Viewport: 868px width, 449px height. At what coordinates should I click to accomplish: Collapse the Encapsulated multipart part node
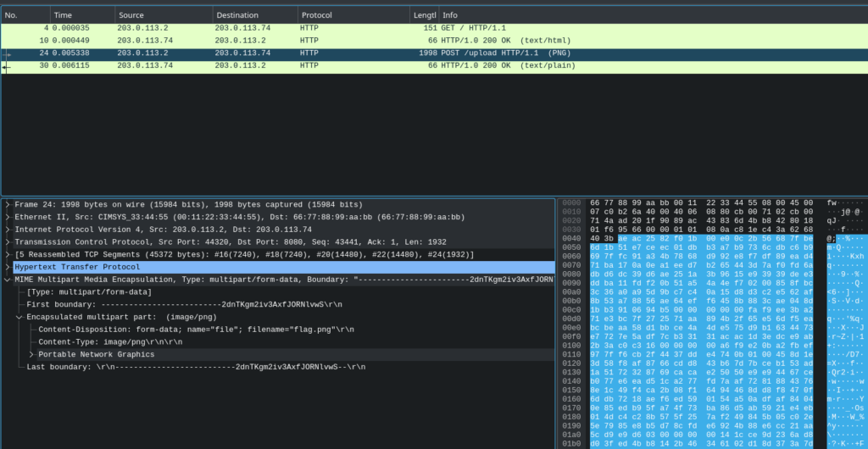(x=19, y=317)
